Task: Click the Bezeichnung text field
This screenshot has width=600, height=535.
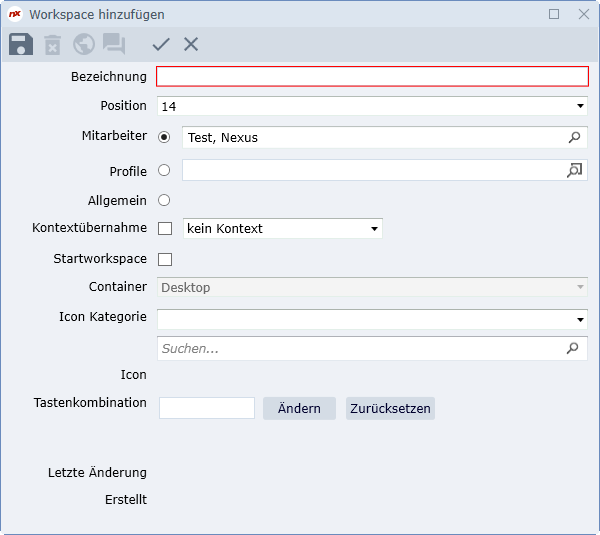Action: (372, 77)
